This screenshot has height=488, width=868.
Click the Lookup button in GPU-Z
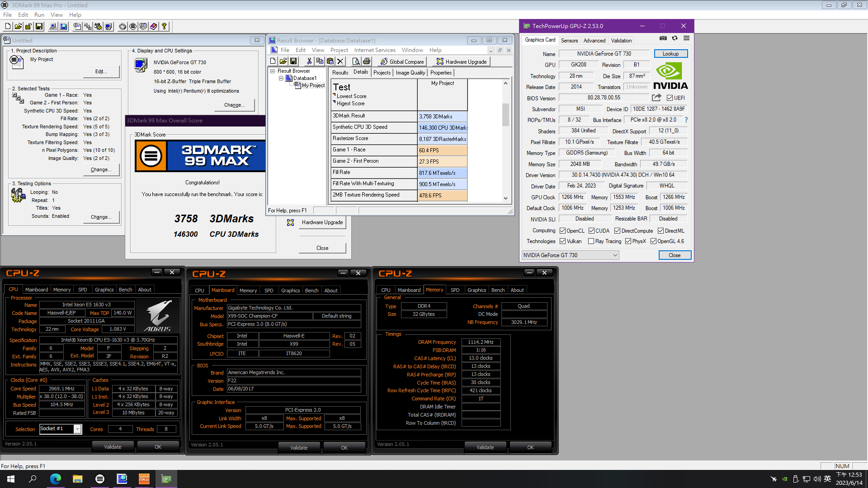[670, 54]
